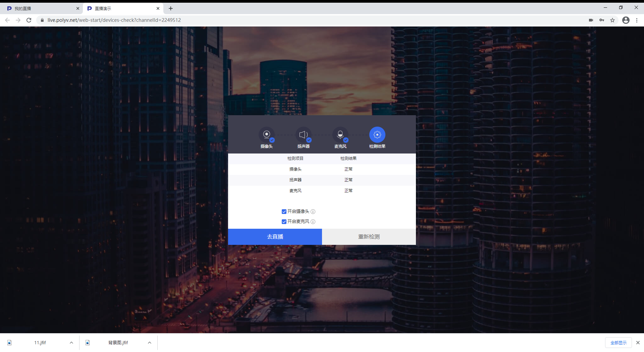Viewport: 644px width, 352px height.
Task: Click the detection result (检测结果) gear icon
Action: (x=377, y=135)
